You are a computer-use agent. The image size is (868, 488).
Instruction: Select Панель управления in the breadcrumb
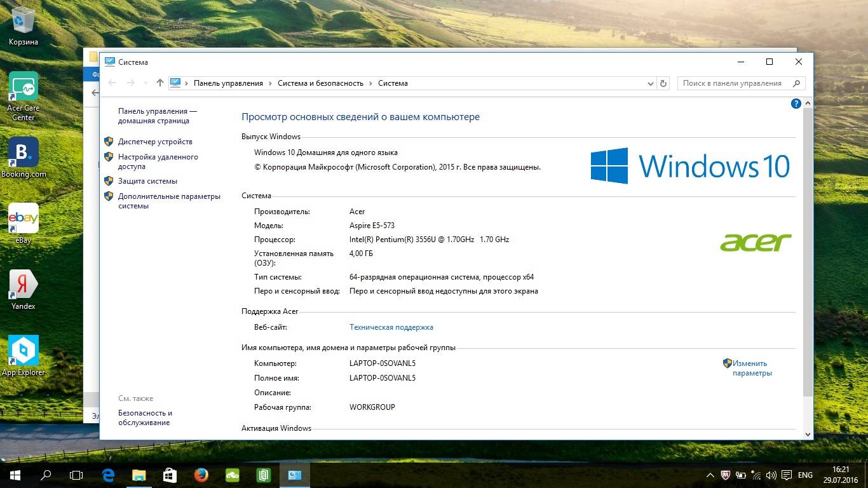pyautogui.click(x=228, y=83)
